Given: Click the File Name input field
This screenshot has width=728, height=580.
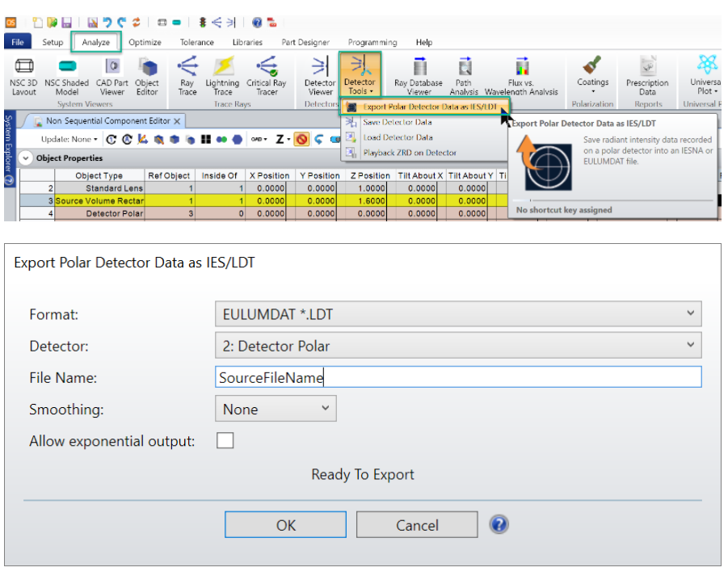Looking at the screenshot, I should coord(458,377).
